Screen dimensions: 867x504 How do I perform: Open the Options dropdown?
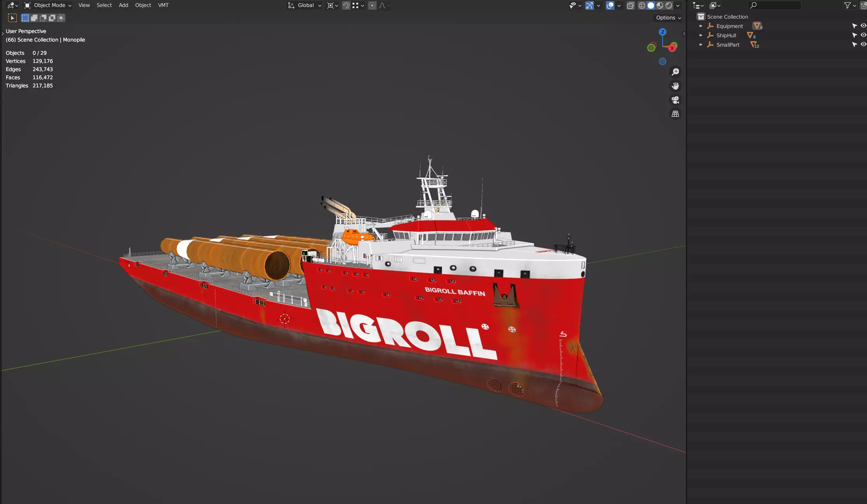(668, 18)
